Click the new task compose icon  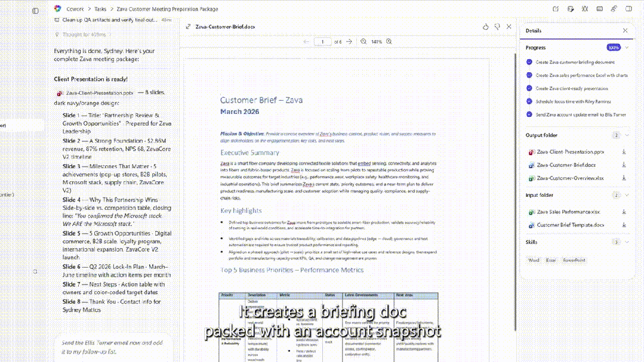[556, 9]
